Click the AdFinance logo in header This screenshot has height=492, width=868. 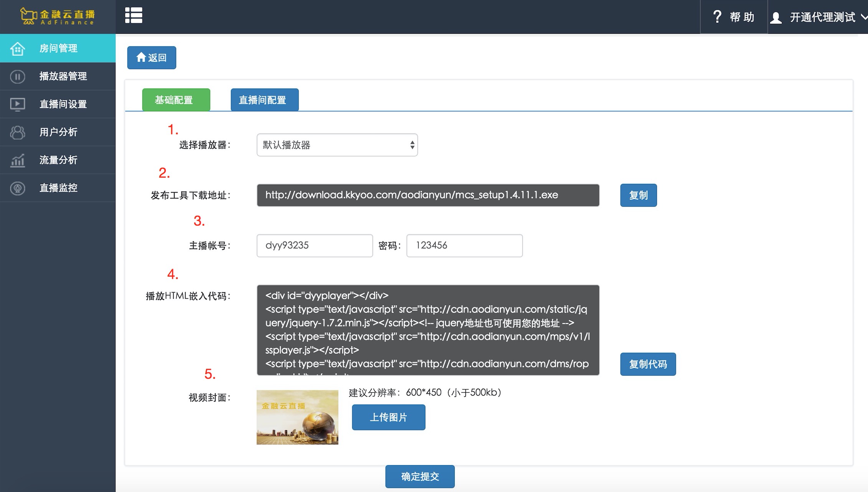click(58, 17)
